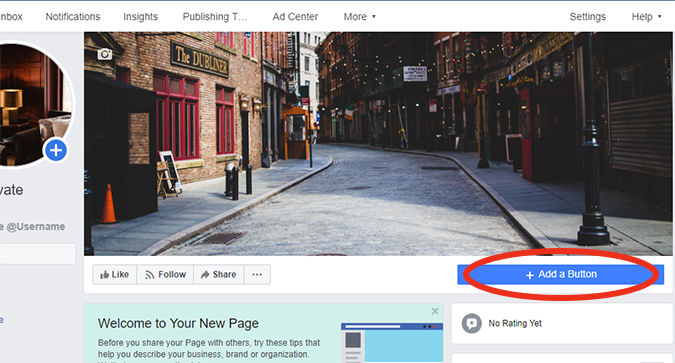Open the Insights tab

[x=140, y=17]
